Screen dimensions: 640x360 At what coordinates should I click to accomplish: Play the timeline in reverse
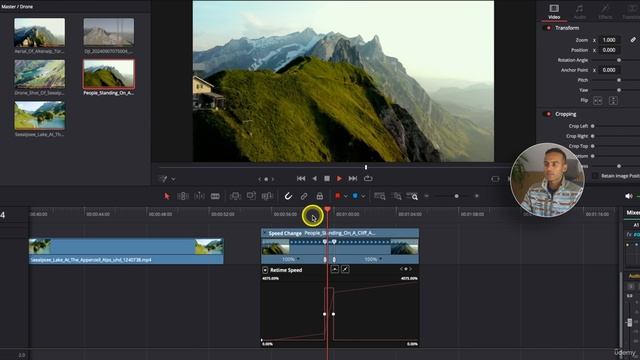click(x=314, y=178)
